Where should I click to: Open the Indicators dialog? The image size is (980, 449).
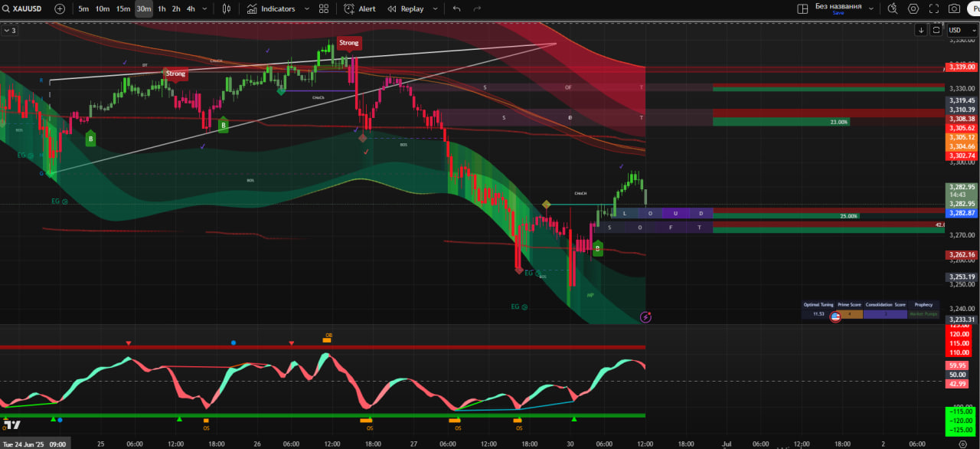tap(271, 8)
